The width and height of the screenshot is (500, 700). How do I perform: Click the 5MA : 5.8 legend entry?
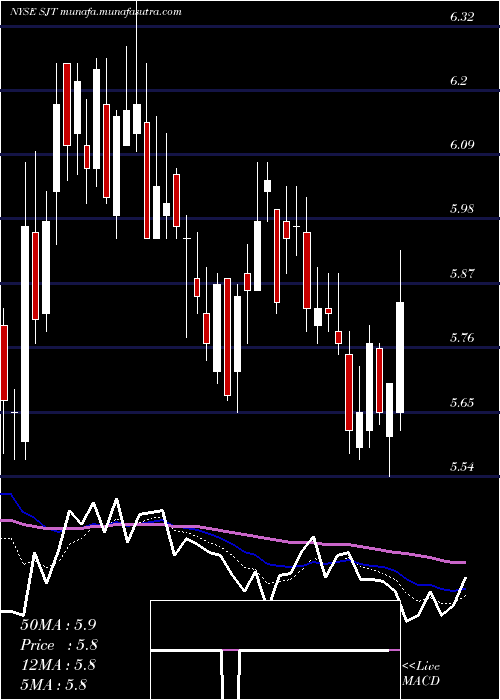(54, 684)
